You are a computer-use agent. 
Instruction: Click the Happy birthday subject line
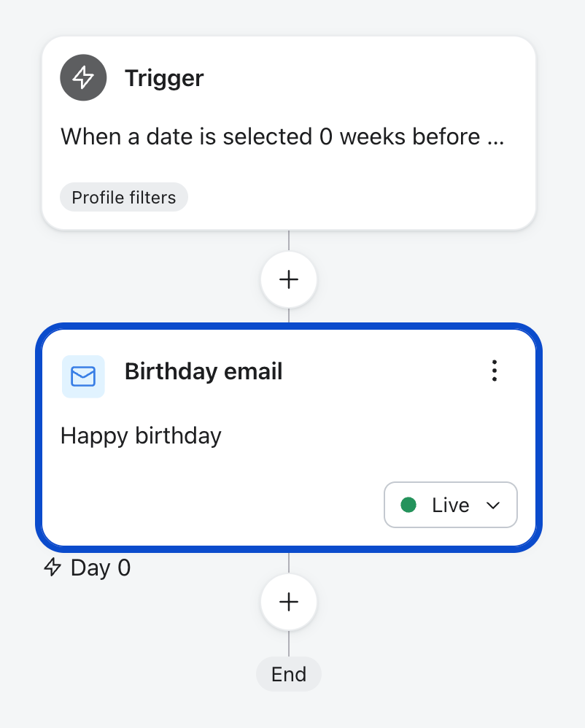coord(141,436)
